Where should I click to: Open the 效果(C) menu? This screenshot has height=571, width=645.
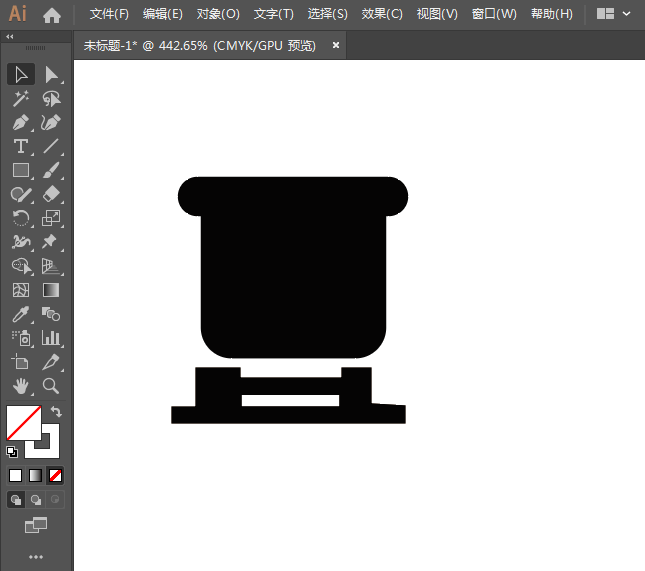[x=382, y=14]
